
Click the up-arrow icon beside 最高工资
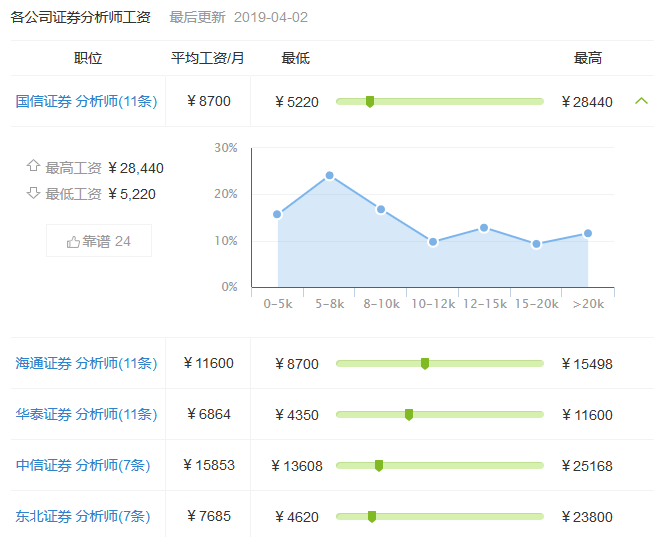[33, 167]
